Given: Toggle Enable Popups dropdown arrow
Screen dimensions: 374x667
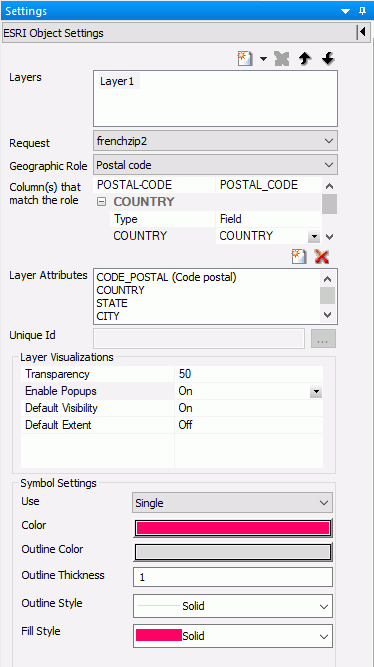Looking at the screenshot, I should coord(316,391).
